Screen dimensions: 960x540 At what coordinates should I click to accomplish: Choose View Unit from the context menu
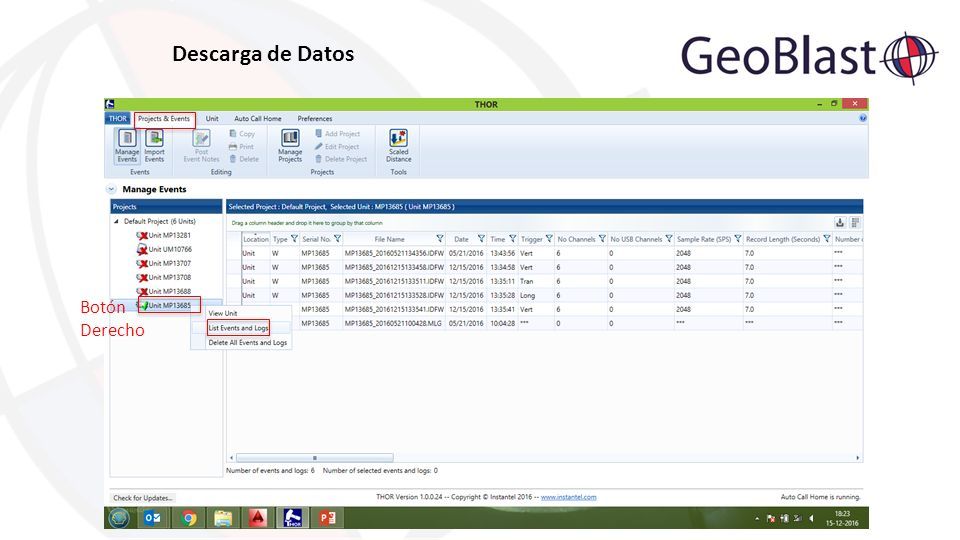223,313
